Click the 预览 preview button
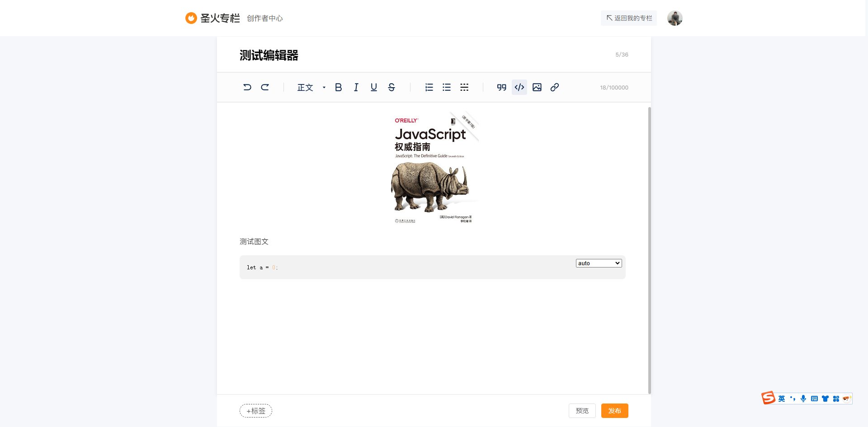The width and height of the screenshot is (868, 427). [x=582, y=411]
